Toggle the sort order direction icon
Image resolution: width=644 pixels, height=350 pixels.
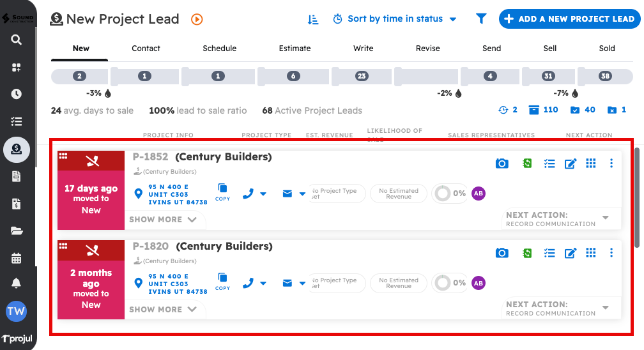click(313, 19)
